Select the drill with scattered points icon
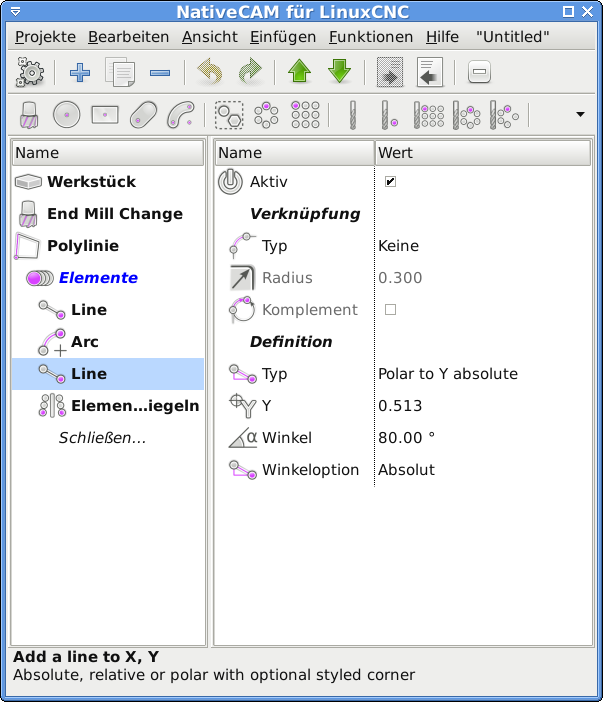The image size is (603, 702). [504, 115]
